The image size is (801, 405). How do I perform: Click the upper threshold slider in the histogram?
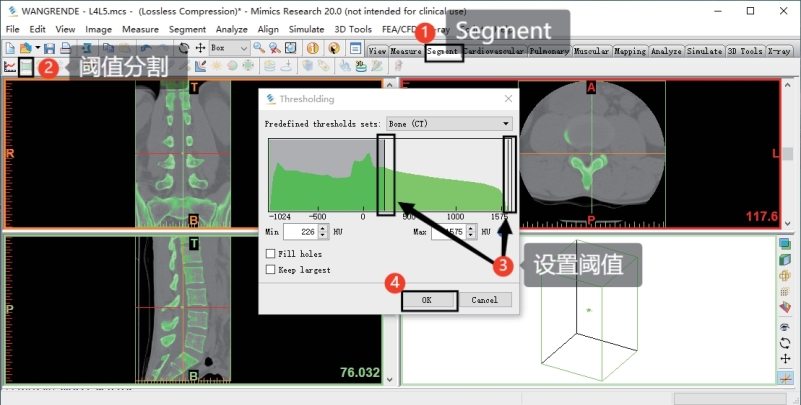pyautogui.click(x=509, y=175)
